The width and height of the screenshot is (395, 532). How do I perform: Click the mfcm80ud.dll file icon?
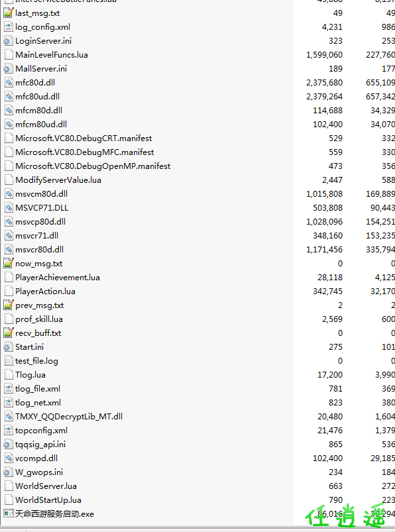point(9,124)
